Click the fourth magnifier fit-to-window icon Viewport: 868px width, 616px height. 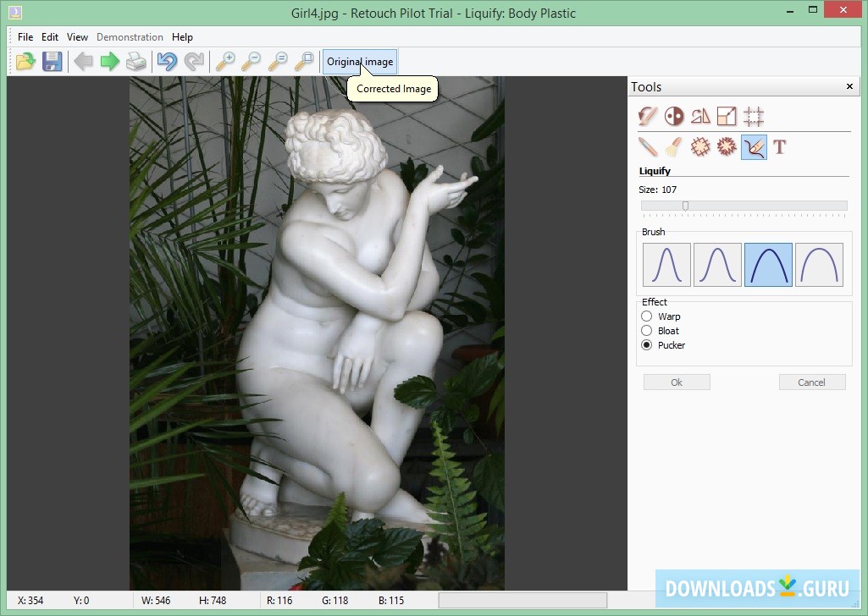pos(305,62)
